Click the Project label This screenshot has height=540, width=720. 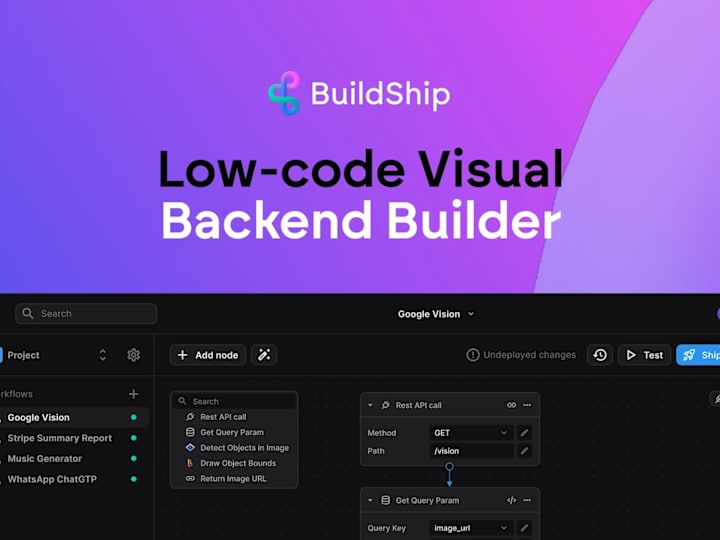pyautogui.click(x=23, y=355)
